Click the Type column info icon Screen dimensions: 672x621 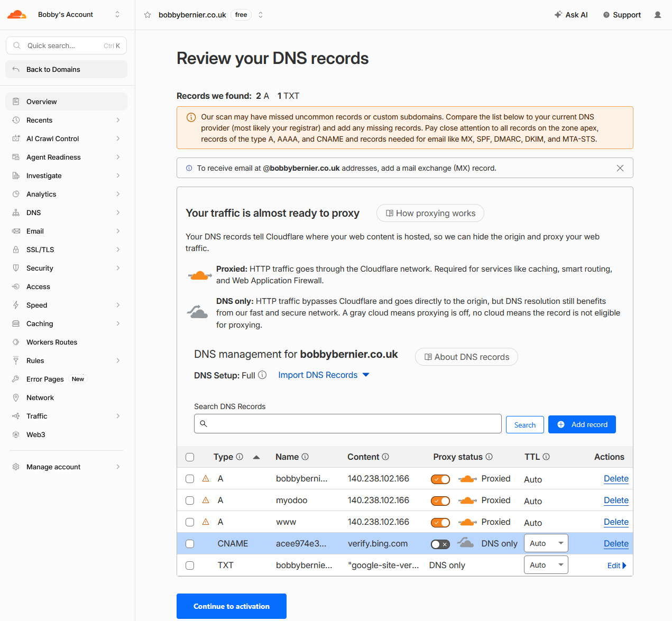pos(240,457)
